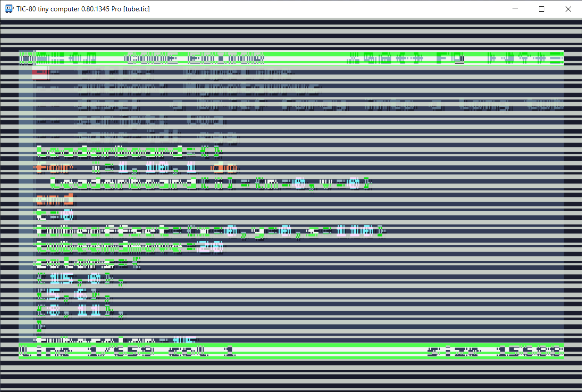Click the 't=0' code line
582x392 pixels.
[55, 215]
